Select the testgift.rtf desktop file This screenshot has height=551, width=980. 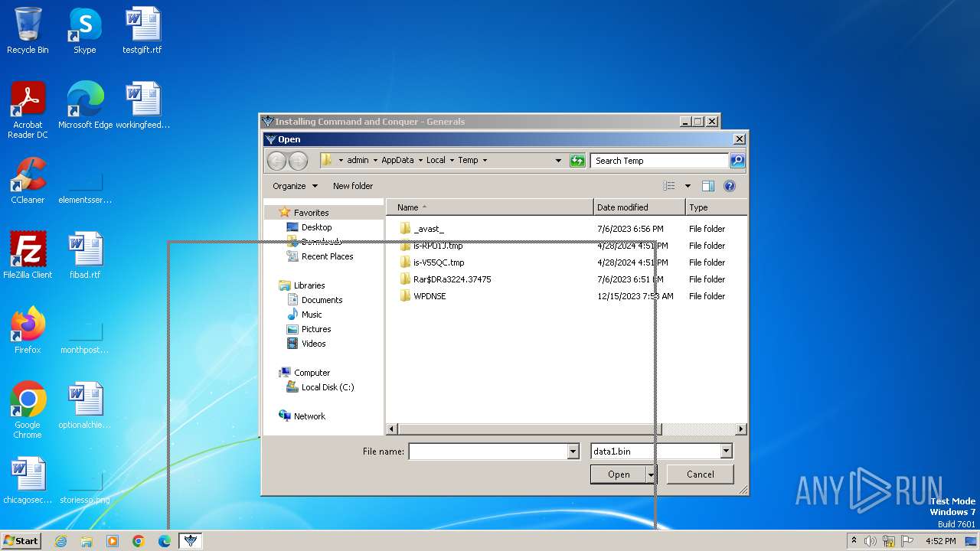coord(142,31)
